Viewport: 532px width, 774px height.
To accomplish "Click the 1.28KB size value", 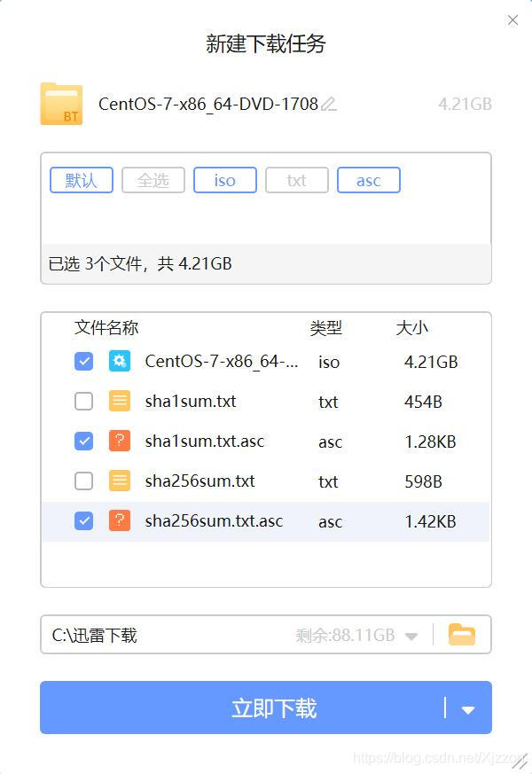I will click(x=430, y=442).
